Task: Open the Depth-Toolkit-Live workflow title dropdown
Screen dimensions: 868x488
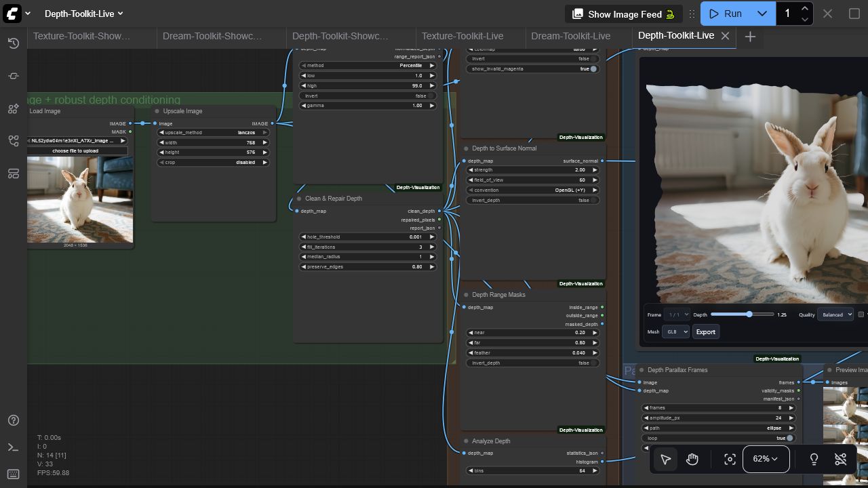Action: (84, 14)
